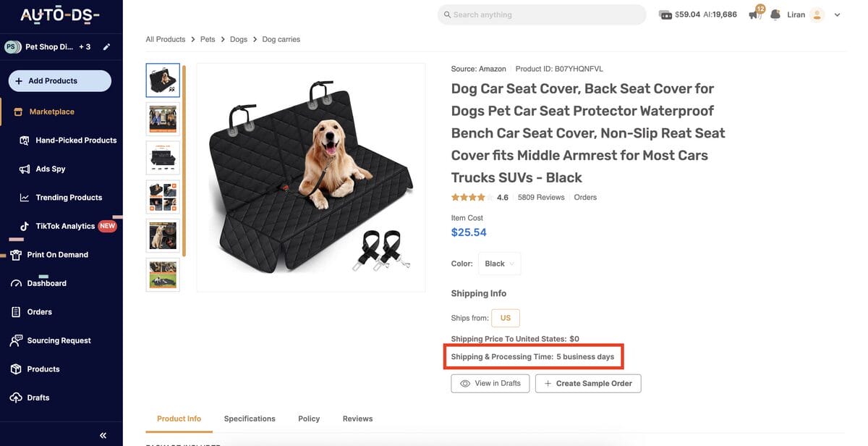The image size is (868, 446).
Task: Click the megaphone notifications icon
Action: pyautogui.click(x=754, y=15)
